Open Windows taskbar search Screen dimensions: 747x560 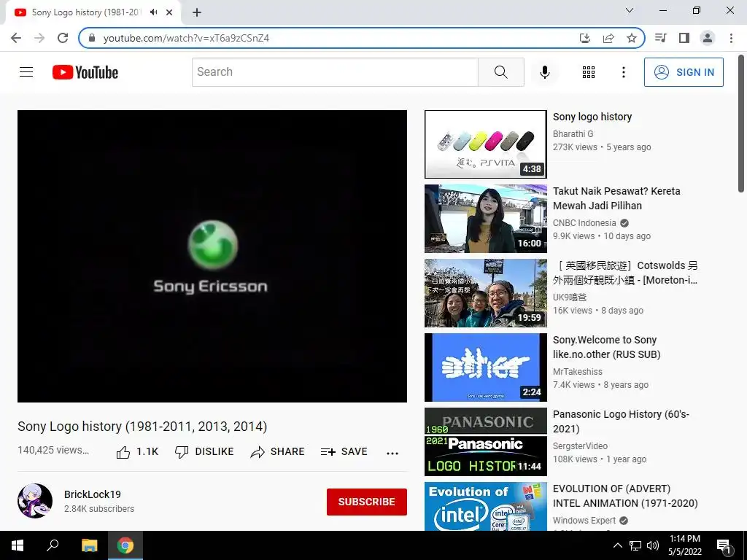tap(53, 545)
